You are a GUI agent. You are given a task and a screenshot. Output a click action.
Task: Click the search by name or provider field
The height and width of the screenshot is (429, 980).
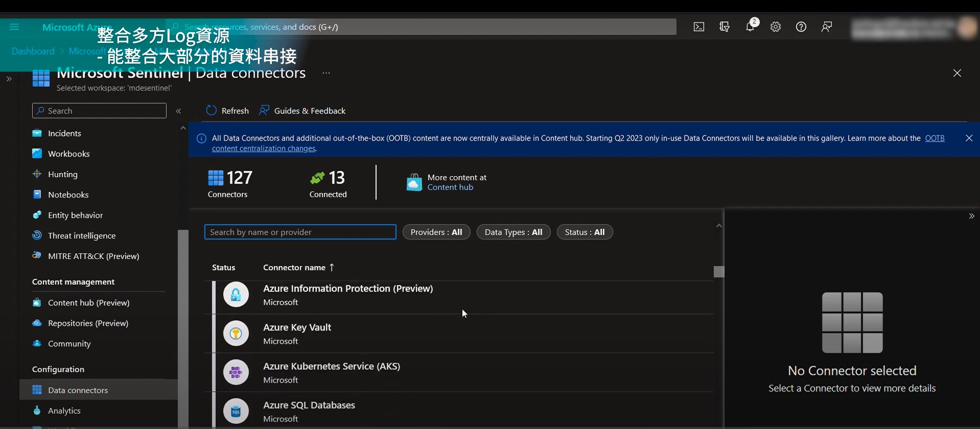click(300, 232)
